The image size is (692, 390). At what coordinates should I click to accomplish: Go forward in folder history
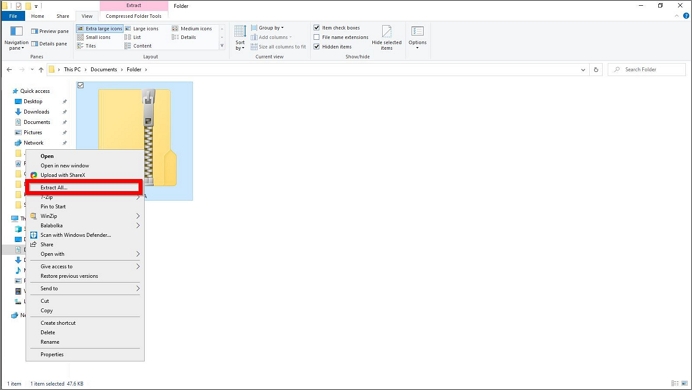(x=22, y=70)
